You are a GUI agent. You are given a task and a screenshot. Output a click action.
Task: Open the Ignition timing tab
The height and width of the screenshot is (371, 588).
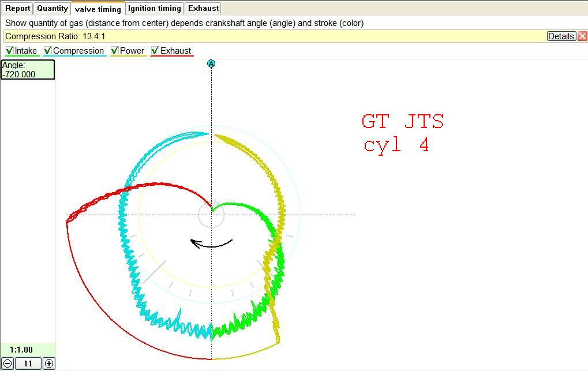click(x=155, y=8)
